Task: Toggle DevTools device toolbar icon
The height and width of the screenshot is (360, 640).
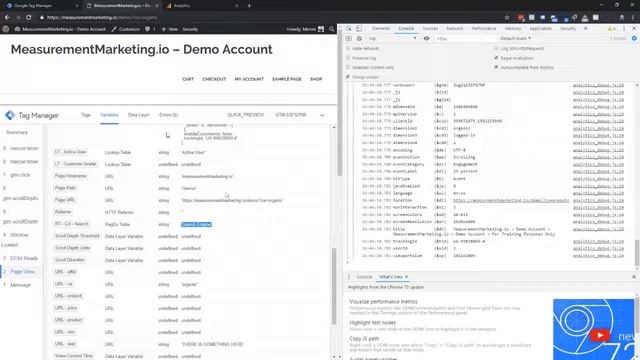Action: [x=359, y=29]
